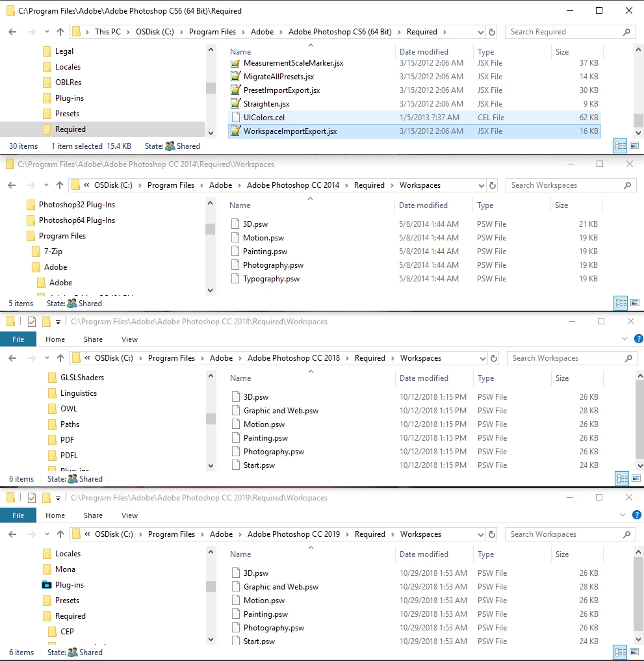Select WorkspaceImportExport.jsx file
This screenshot has width=644, height=661.
[x=415, y=131]
